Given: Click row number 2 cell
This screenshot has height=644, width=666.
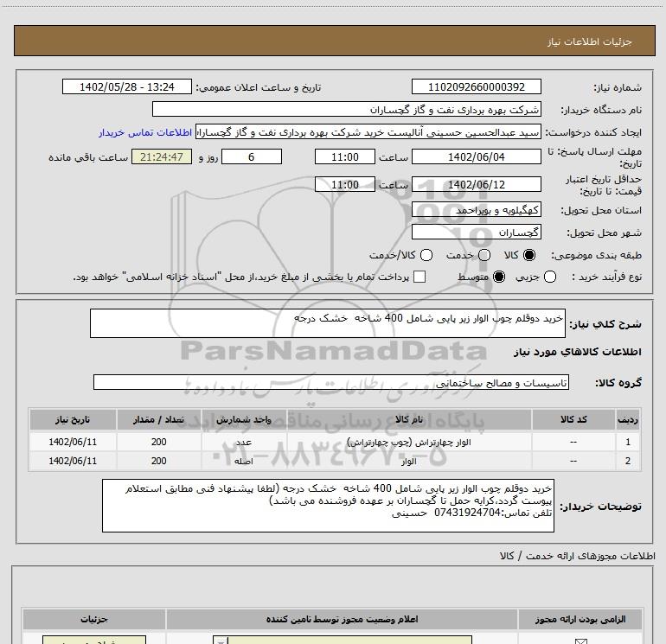Looking at the screenshot, I should tap(628, 461).
